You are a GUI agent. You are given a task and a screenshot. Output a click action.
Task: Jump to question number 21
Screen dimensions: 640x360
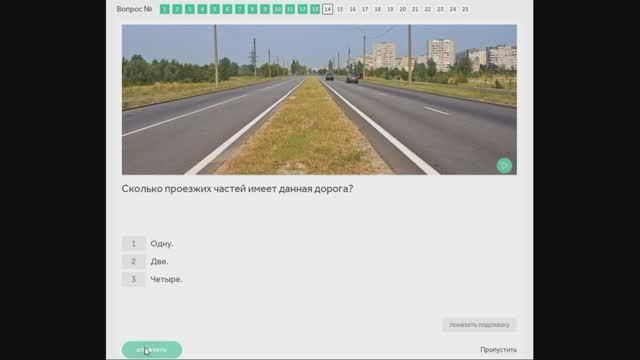(415, 9)
